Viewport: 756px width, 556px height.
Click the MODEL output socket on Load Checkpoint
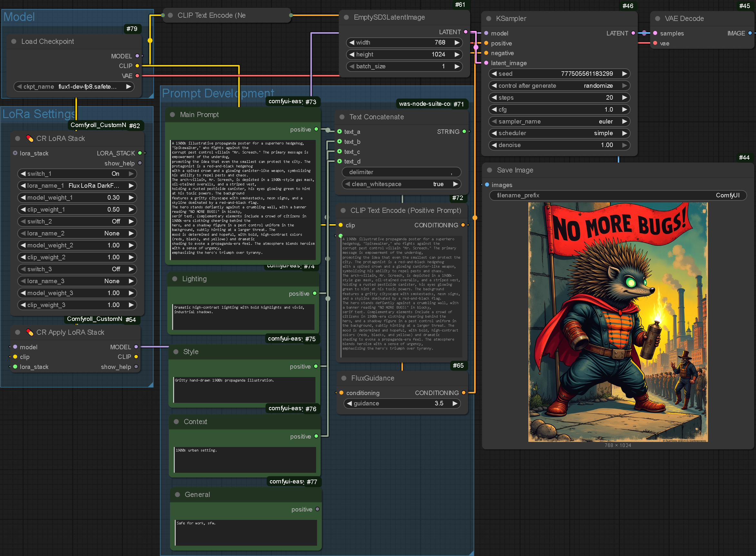(137, 56)
